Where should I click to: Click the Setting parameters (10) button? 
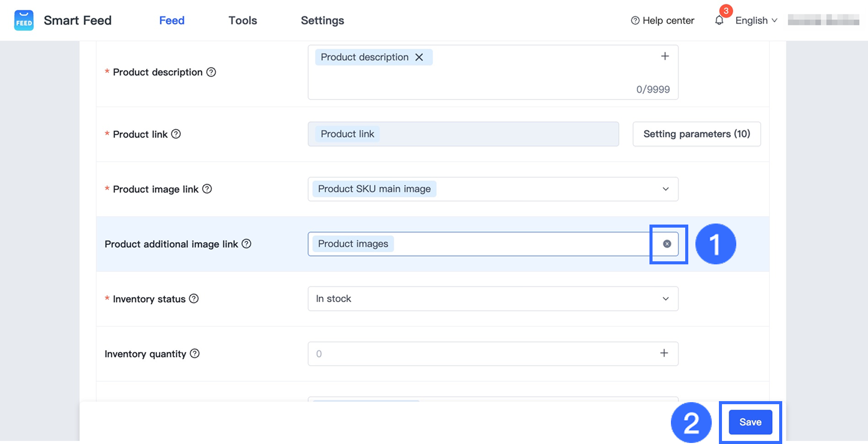696,134
